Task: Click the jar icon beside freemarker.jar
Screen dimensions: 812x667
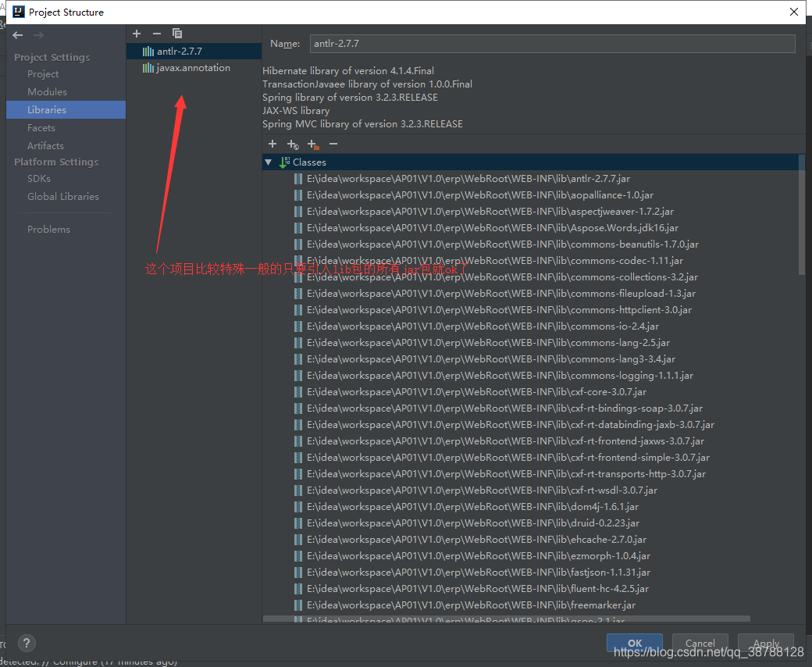Action: (x=298, y=605)
